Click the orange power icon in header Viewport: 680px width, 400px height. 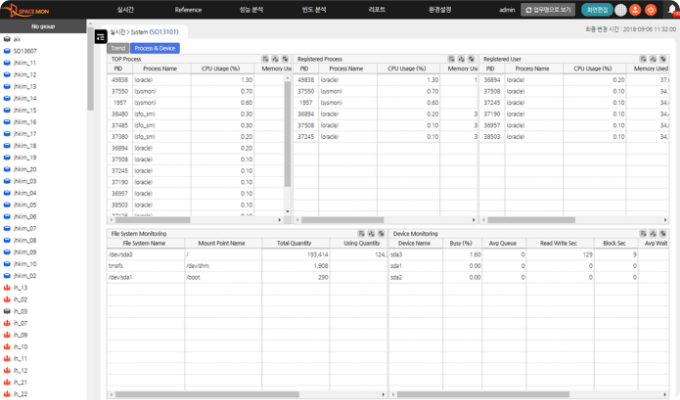tap(651, 9)
